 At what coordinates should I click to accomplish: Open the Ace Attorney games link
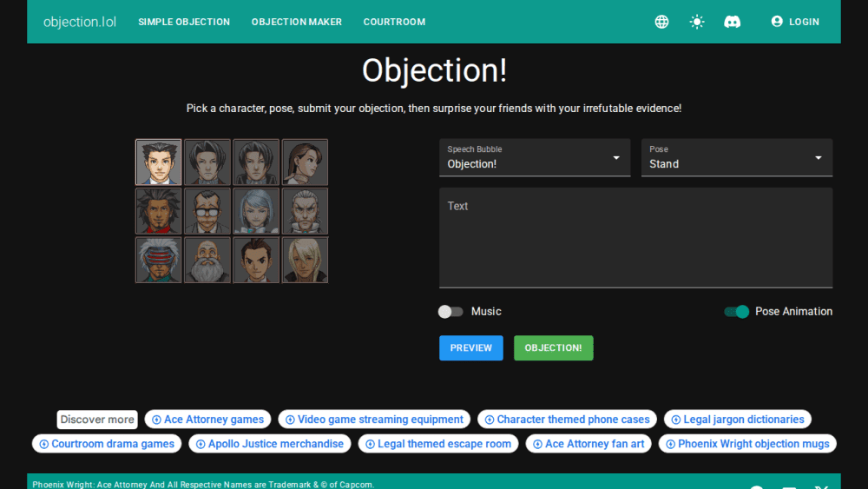[207, 420]
